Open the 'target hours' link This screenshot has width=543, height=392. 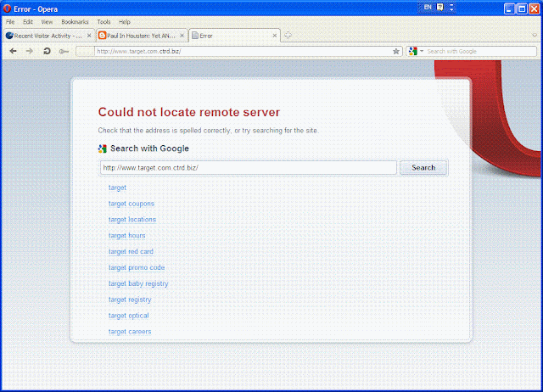point(126,236)
